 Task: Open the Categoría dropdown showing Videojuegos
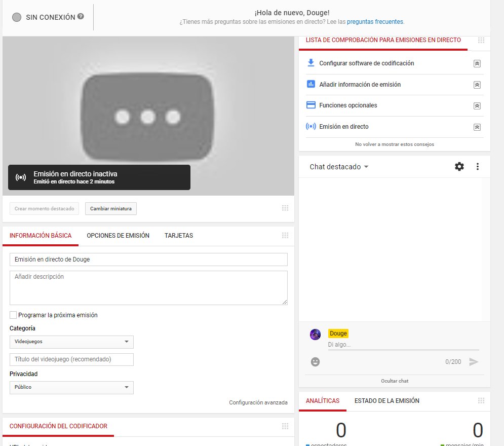click(71, 342)
